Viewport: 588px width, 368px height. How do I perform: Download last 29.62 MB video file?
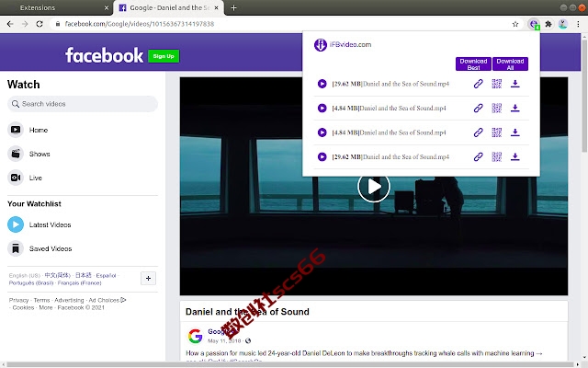coord(514,156)
